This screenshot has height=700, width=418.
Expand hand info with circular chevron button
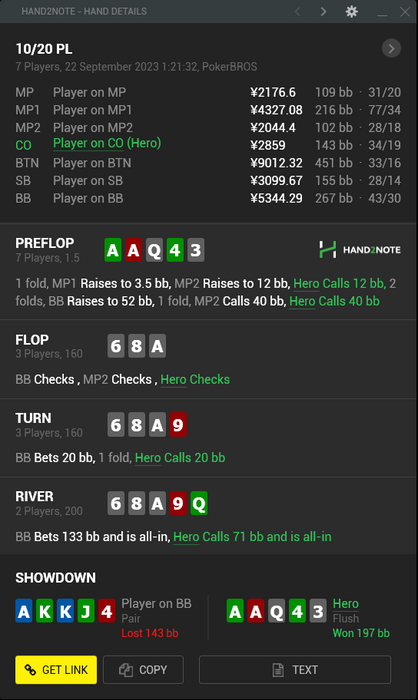[391, 48]
